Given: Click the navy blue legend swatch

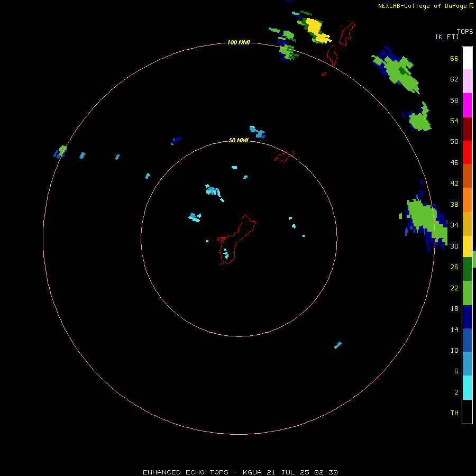Looking at the screenshot, I should (x=467, y=317).
